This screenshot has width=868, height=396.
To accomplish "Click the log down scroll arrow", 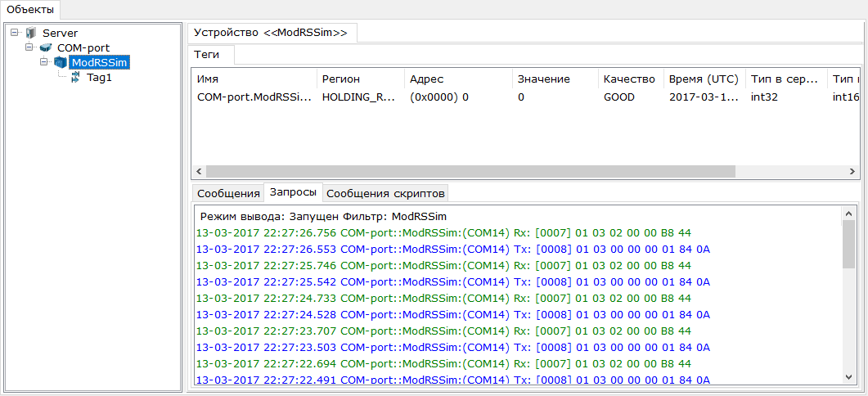I will pos(848,376).
